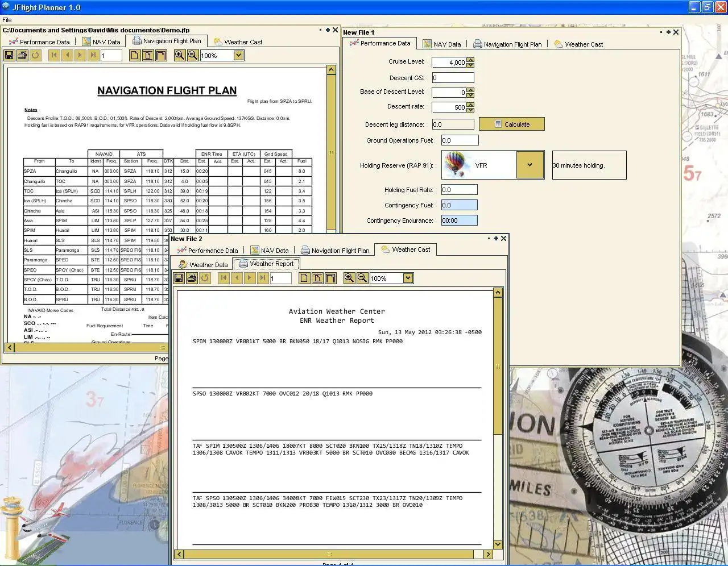Open Weather Cast tab in Demo.jfp window
This screenshot has width=728, height=566.
point(238,41)
